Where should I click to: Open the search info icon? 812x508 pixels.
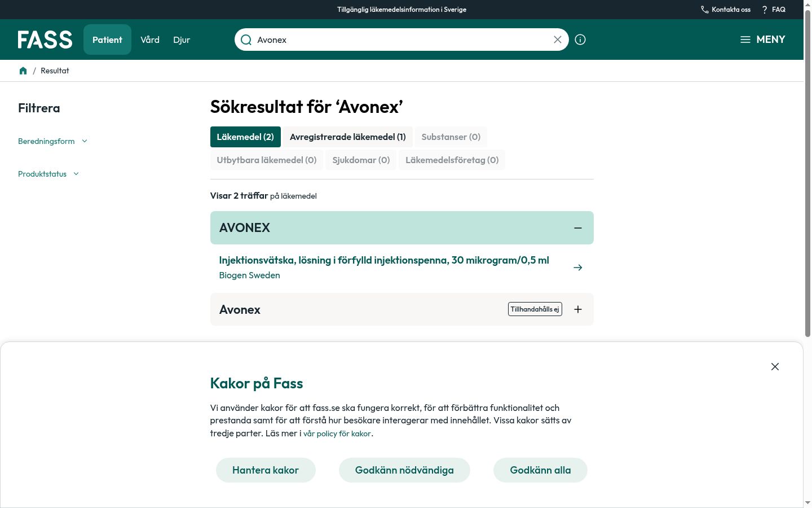580,40
